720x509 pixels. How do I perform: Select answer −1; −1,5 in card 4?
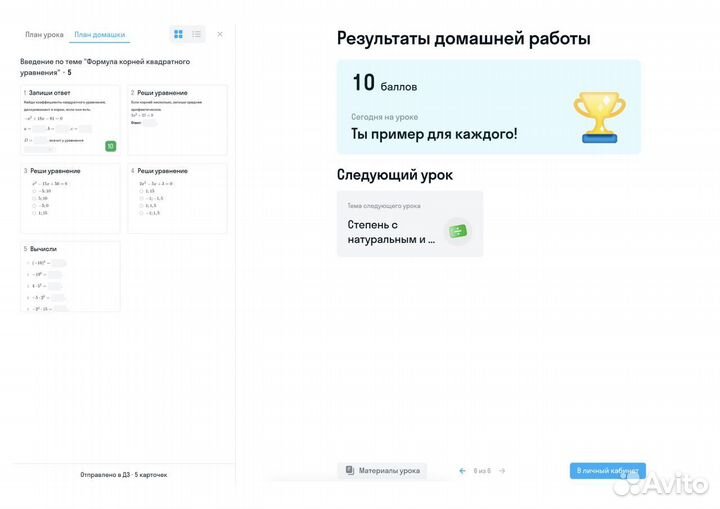[141, 198]
